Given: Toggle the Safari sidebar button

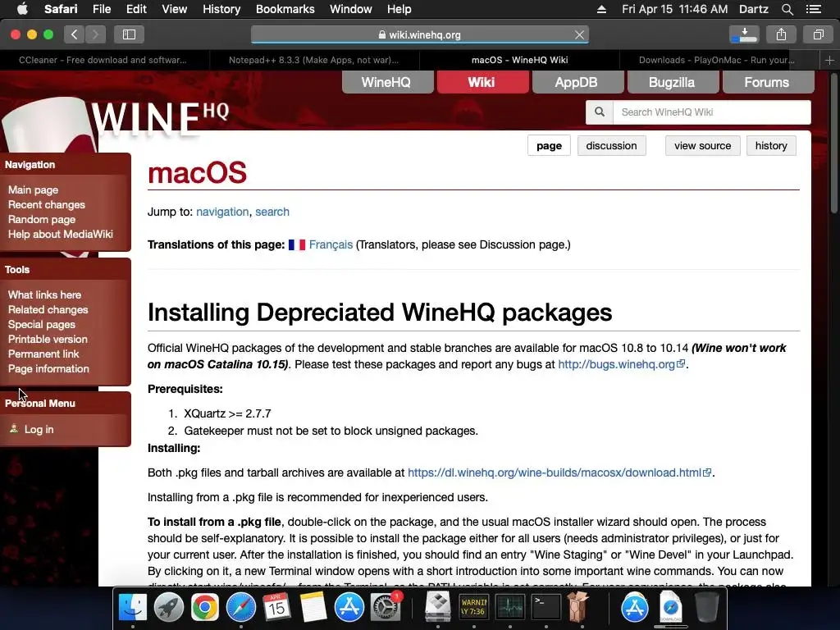Looking at the screenshot, I should tap(129, 34).
